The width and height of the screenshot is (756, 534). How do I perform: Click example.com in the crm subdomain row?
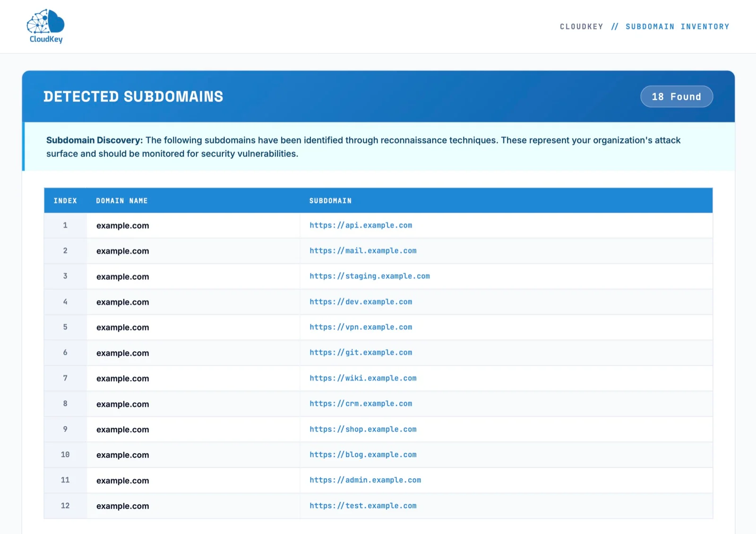tap(122, 405)
